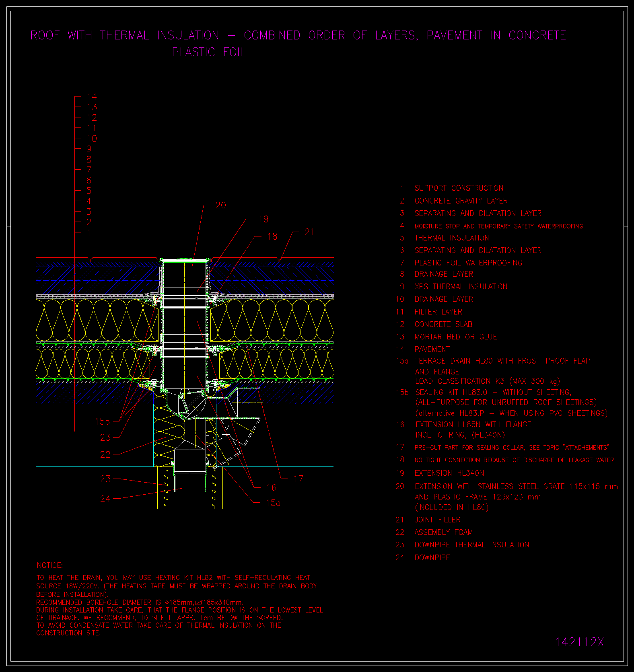
Task: Click legend text 'PLASTIC FOIL WATERPROOFING'
Action: coord(468,263)
